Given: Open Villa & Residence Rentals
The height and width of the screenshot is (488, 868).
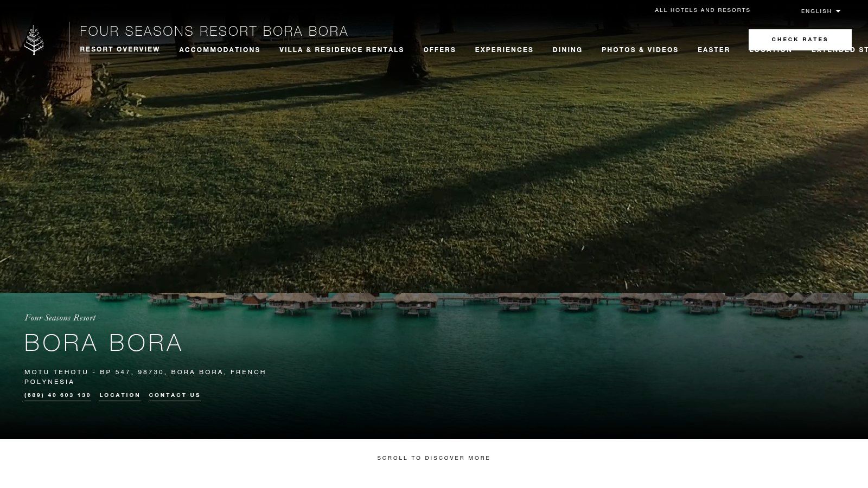Looking at the screenshot, I should coord(342,49).
